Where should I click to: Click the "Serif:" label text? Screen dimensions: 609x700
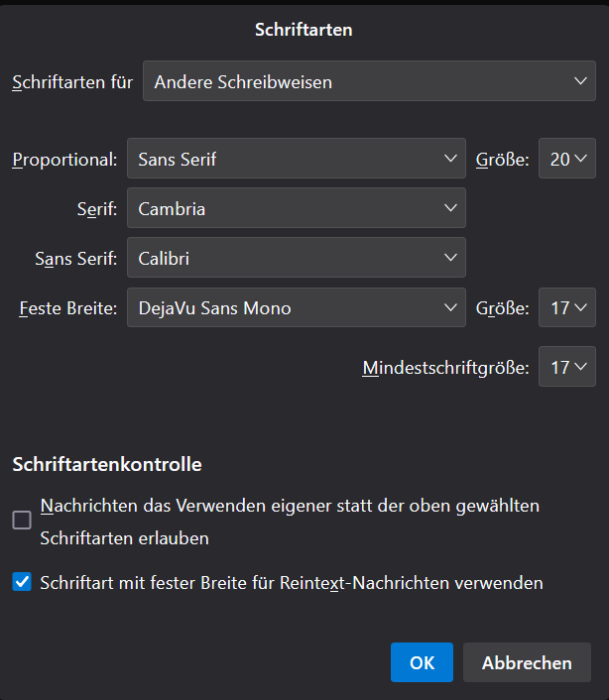click(97, 209)
